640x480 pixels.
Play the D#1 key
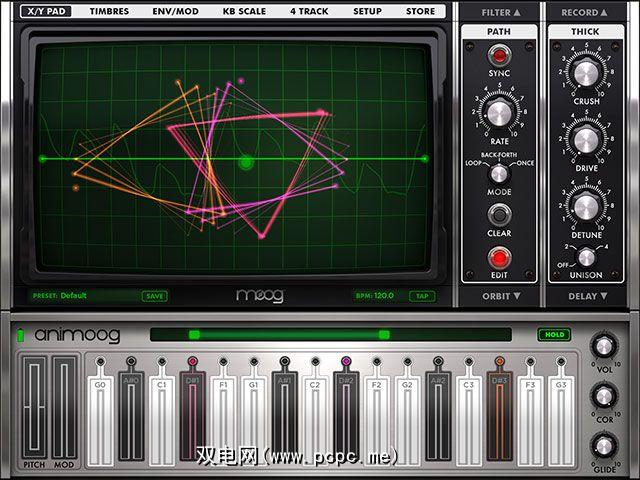click(192, 416)
